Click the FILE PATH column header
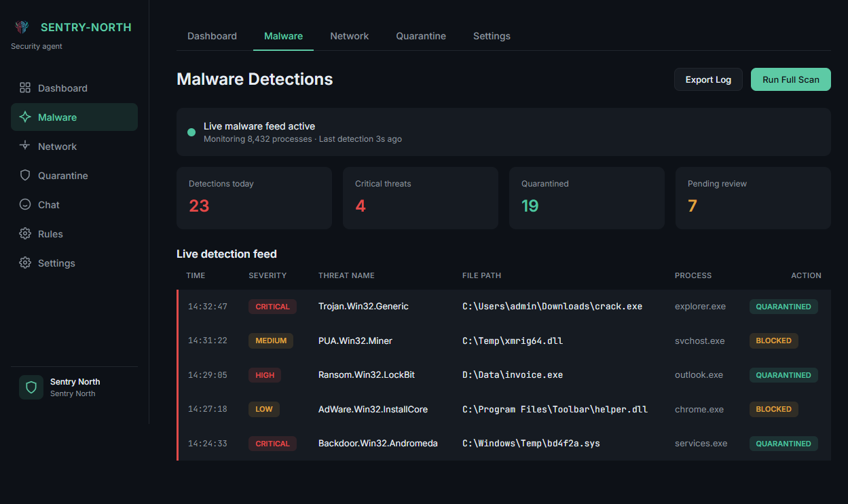The height and width of the screenshot is (504, 848). (x=482, y=275)
